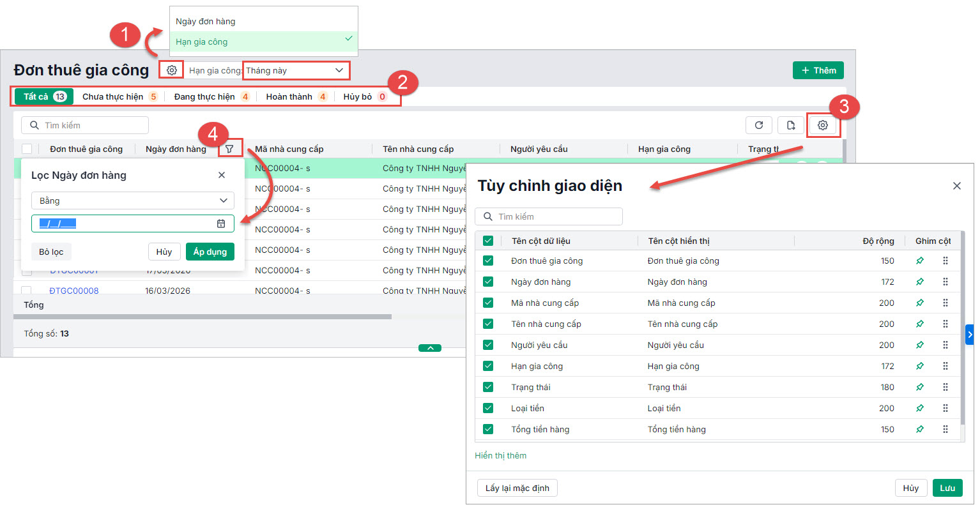Pin the Người yêu cầu column
Viewport: 980px width, 507px height.
pyautogui.click(x=920, y=345)
